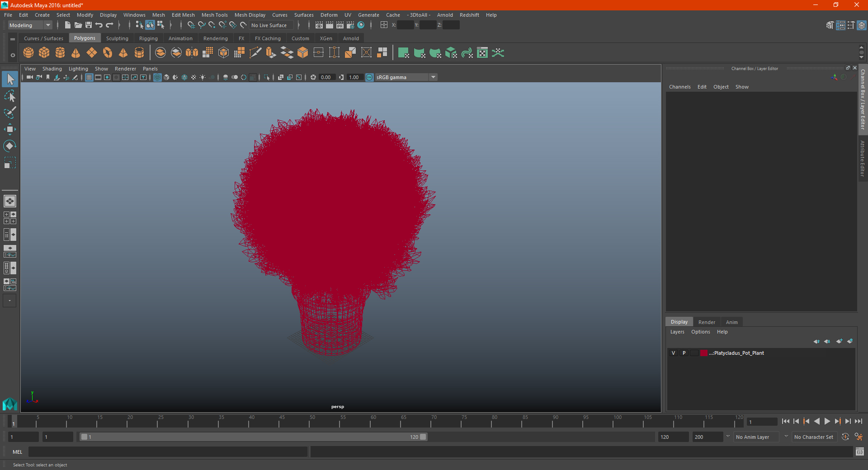Create a polygon torus from shelf
868x470 pixels.
(x=108, y=53)
